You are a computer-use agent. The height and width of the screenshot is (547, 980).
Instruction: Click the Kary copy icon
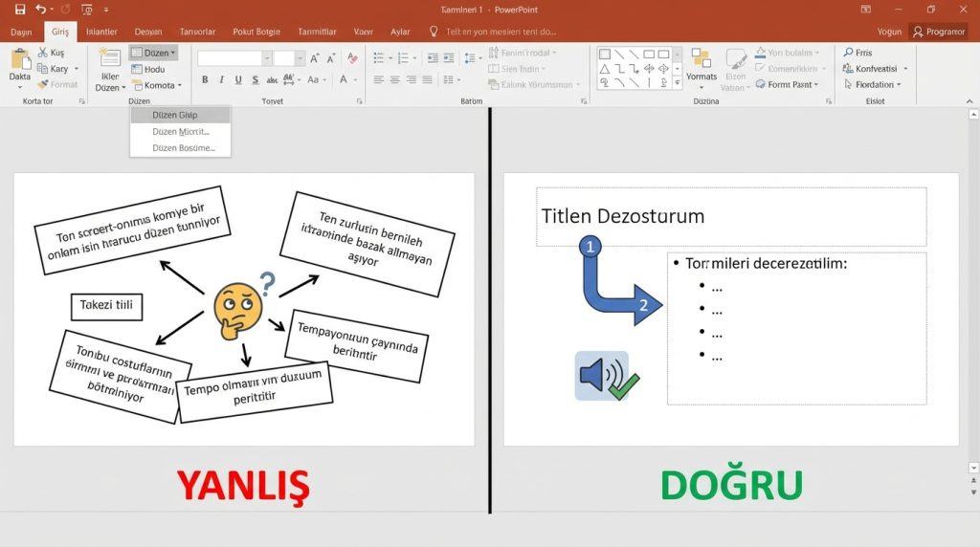(x=42, y=68)
